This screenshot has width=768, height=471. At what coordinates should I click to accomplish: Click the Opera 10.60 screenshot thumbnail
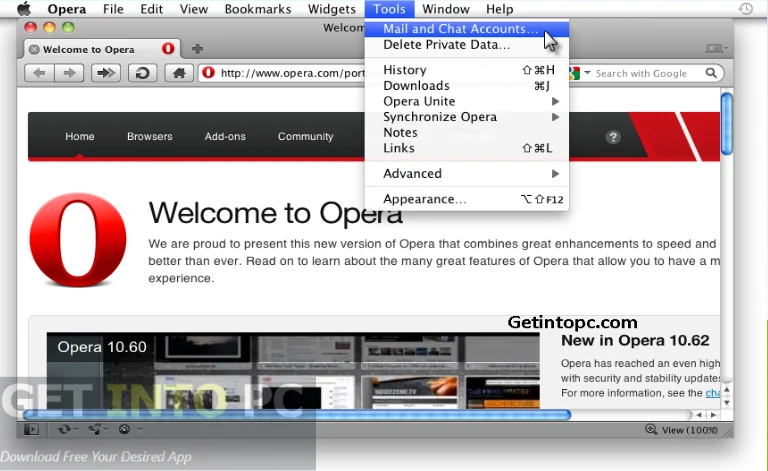tap(293, 371)
